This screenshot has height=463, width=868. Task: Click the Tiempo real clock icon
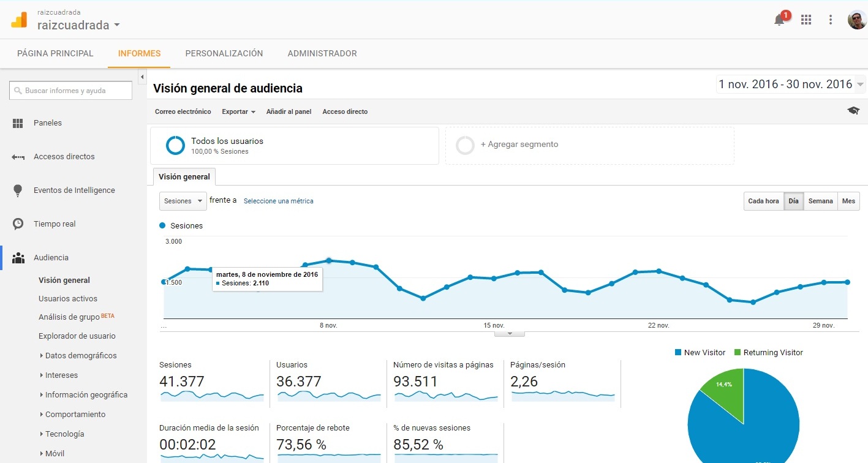18,224
